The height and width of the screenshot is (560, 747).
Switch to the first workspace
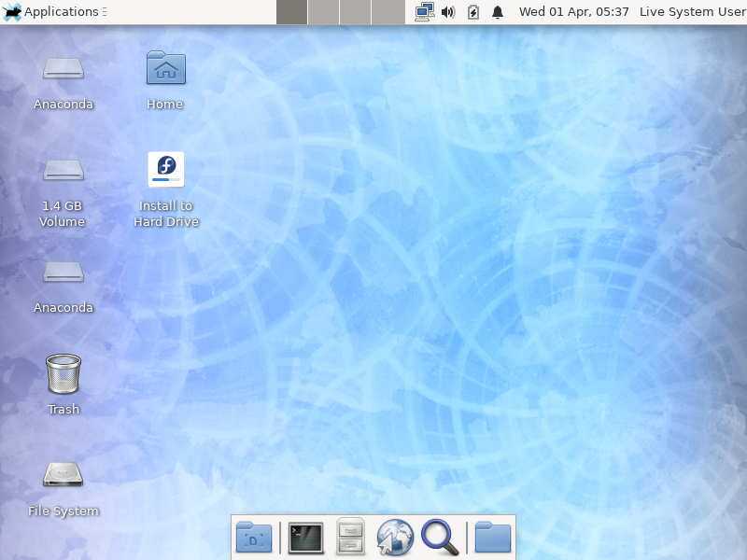[292, 12]
